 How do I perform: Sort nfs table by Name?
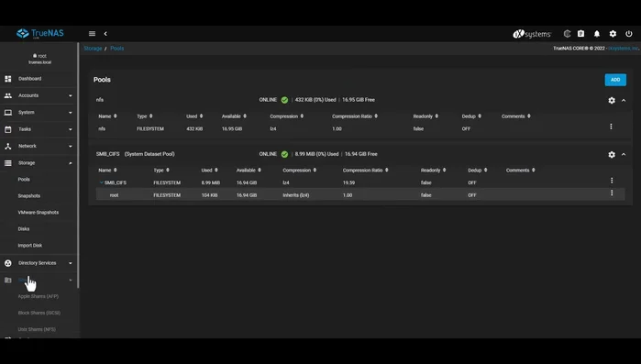click(107, 116)
